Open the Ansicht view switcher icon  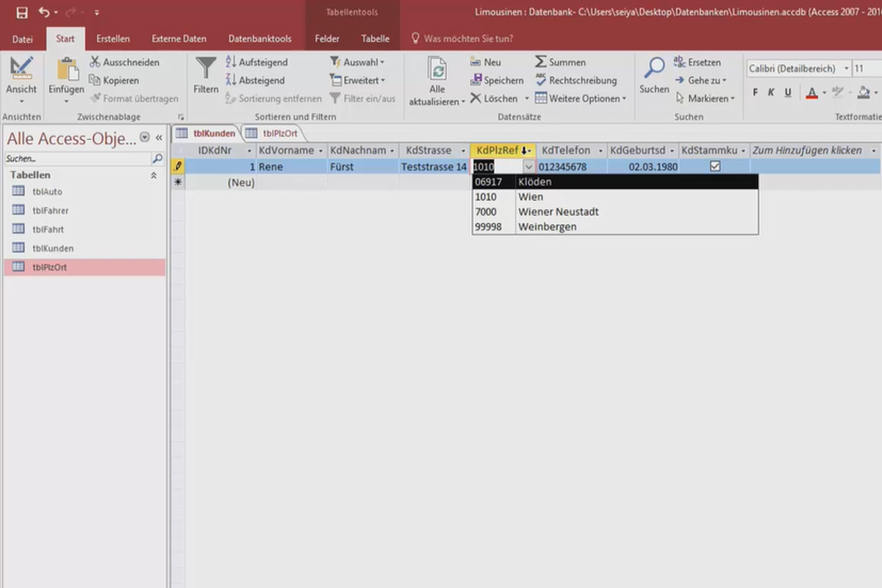click(x=21, y=70)
